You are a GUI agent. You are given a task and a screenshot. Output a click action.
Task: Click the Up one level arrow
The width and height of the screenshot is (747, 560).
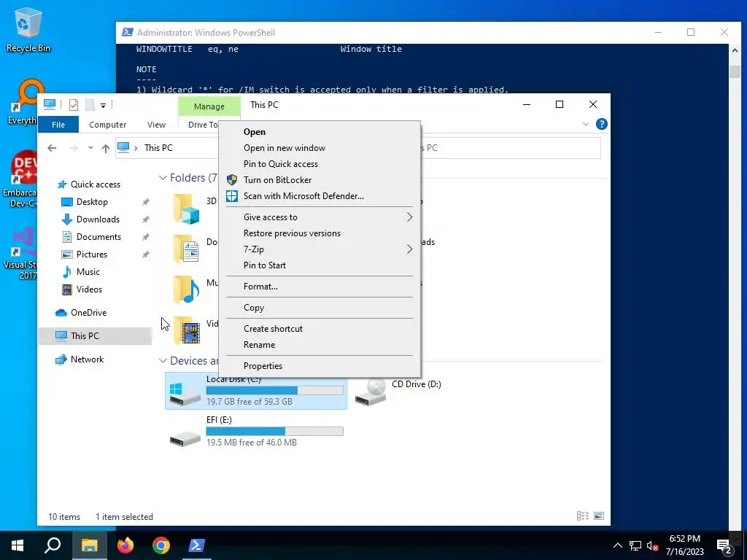[x=106, y=148]
